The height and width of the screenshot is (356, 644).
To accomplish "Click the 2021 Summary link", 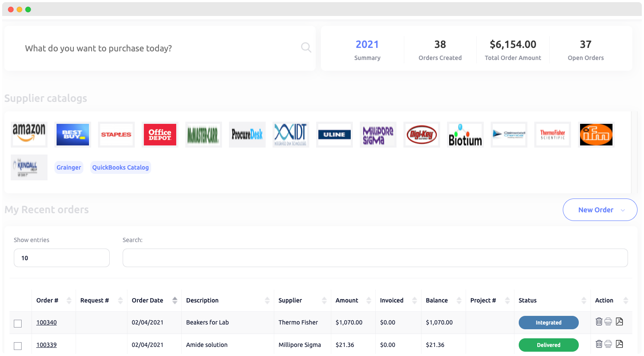I will click(x=367, y=50).
